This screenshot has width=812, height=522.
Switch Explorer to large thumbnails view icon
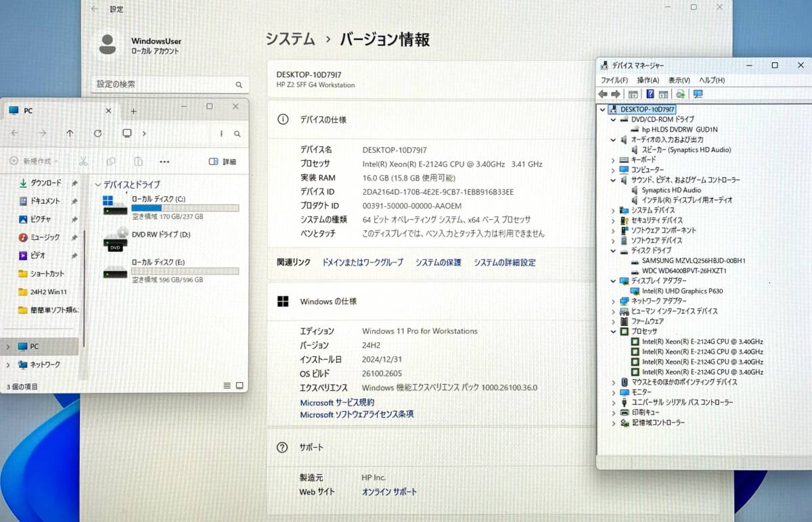point(240,385)
